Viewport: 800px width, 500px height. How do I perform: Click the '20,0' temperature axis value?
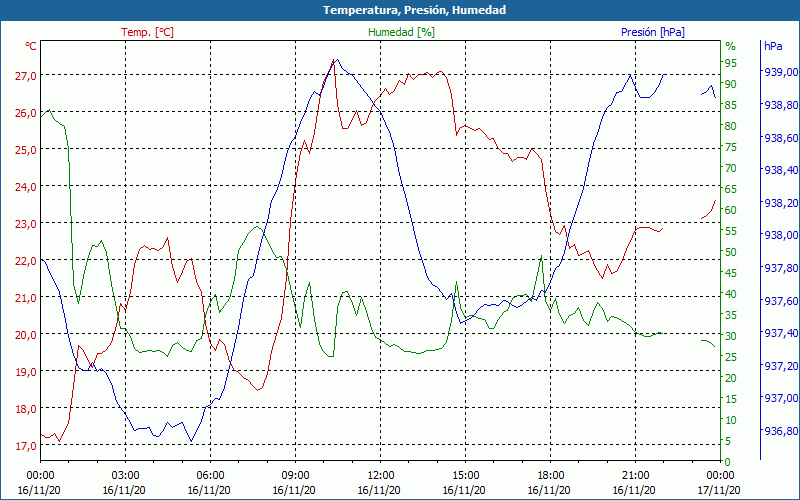(x=26, y=335)
